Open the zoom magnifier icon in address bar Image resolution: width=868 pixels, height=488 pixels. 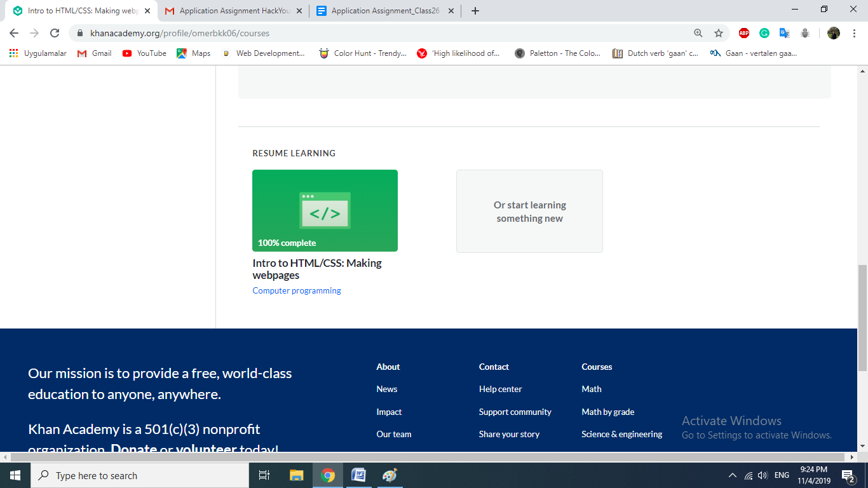(698, 33)
